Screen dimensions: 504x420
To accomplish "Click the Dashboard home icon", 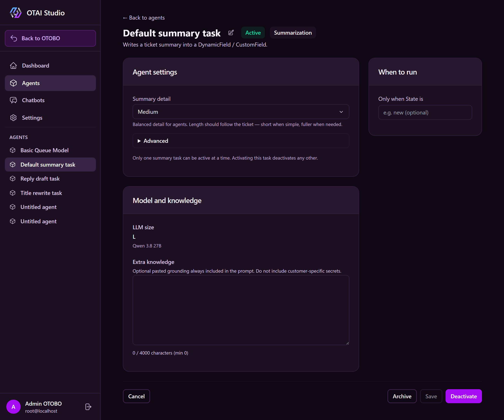I will [13, 65].
